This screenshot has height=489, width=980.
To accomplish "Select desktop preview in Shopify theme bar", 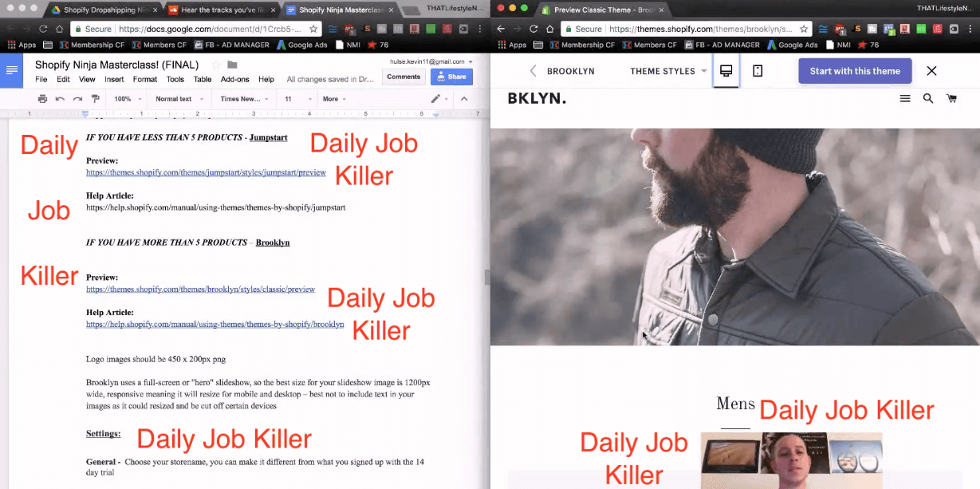I will click(726, 71).
